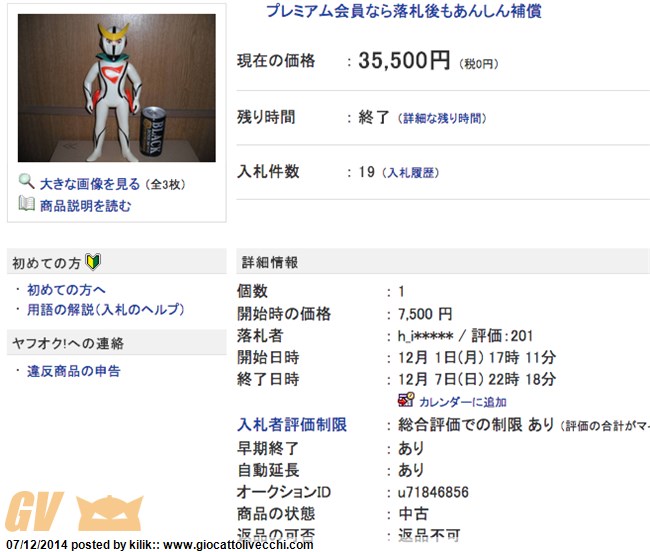
Task: Click the green-yellow beginner mark icon
Action: [x=93, y=262]
